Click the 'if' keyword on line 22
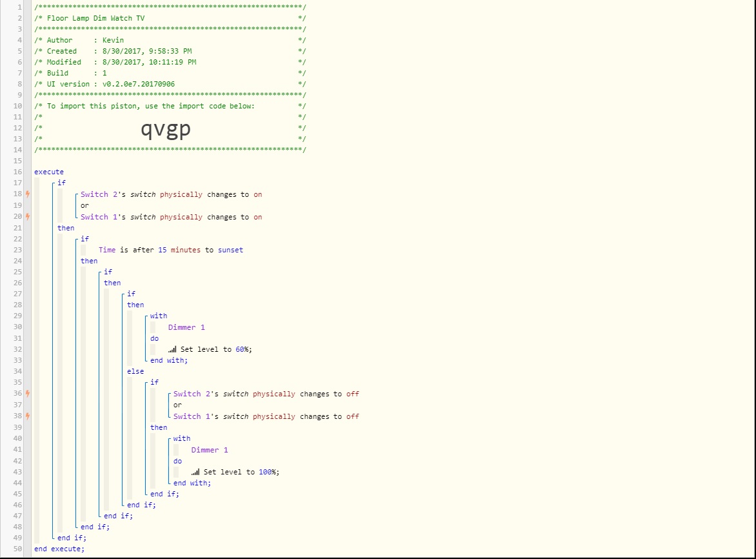The width and height of the screenshot is (756, 559). tap(85, 239)
